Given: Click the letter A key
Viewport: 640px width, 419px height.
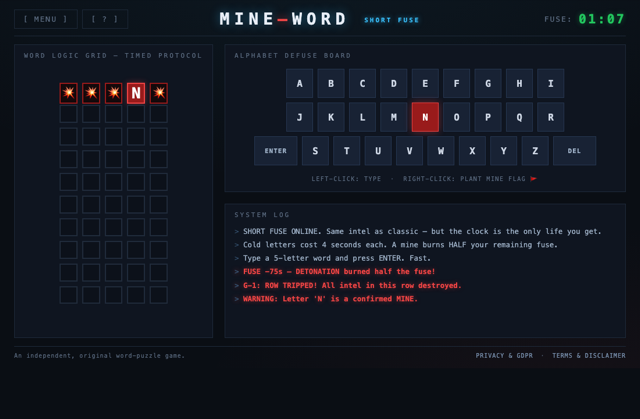Looking at the screenshot, I should [x=300, y=84].
